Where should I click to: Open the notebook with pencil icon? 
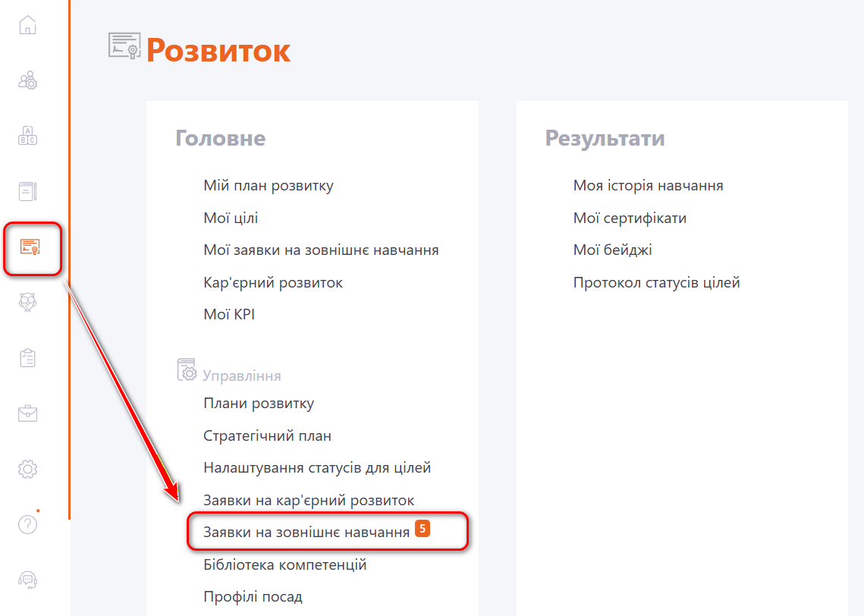click(x=27, y=191)
